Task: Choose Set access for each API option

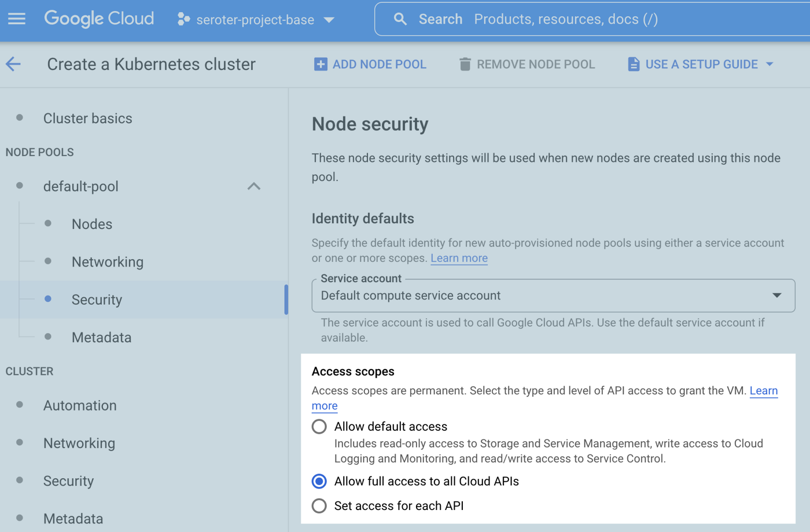Action: tap(319, 506)
